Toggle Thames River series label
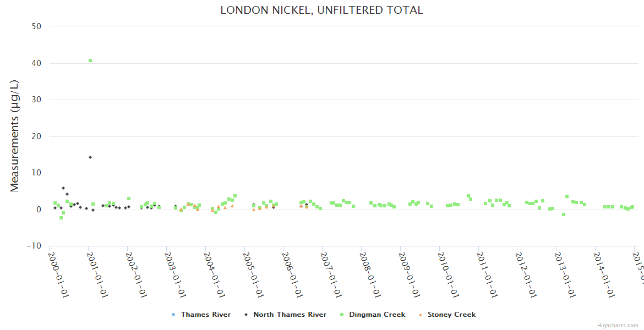The image size is (644, 330). [205, 315]
